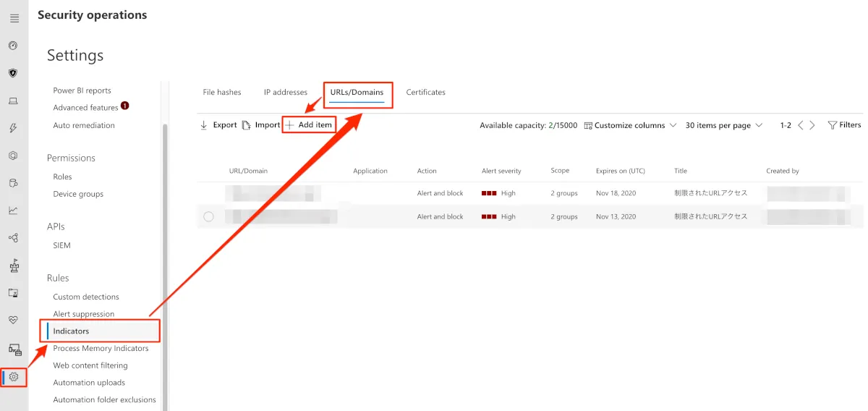
Task: Switch to the IP addresses tab
Action: coord(286,93)
